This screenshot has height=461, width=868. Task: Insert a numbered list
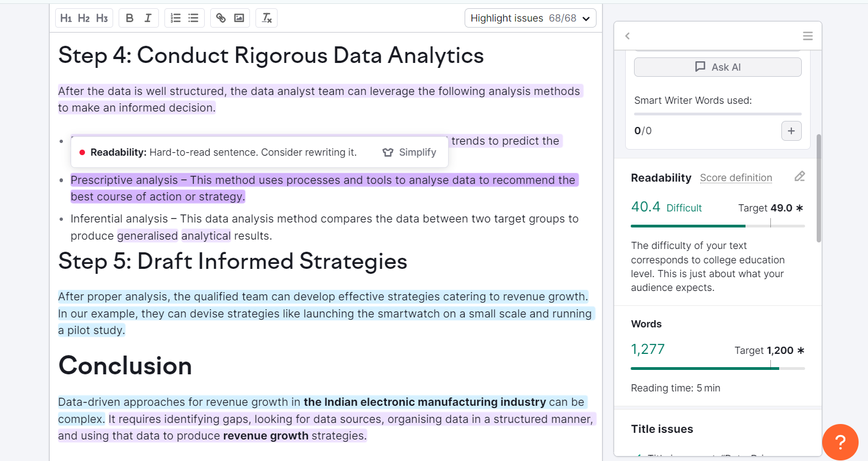(175, 18)
